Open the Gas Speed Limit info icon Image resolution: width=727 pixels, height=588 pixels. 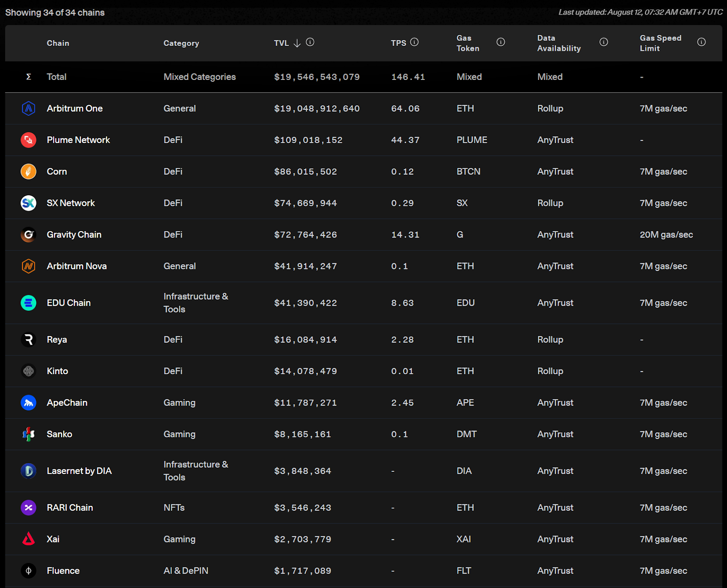click(702, 42)
